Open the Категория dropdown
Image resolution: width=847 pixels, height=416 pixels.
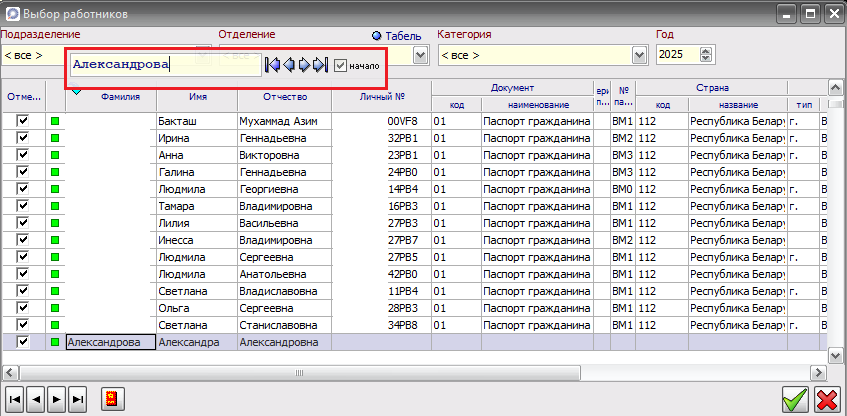pos(639,55)
